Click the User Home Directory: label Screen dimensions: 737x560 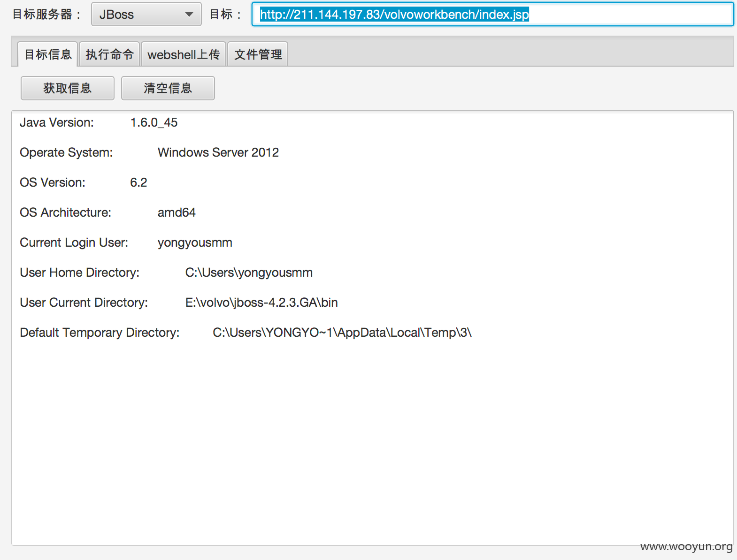click(x=79, y=273)
